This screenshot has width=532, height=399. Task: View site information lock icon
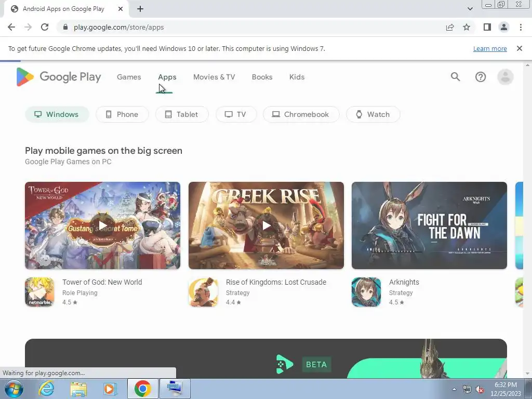coord(65,27)
